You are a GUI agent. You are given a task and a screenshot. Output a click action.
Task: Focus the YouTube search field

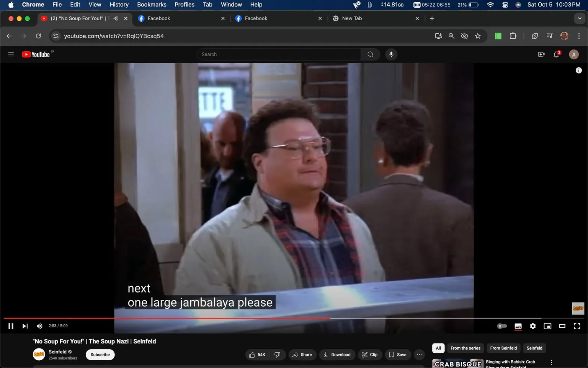[279, 54]
